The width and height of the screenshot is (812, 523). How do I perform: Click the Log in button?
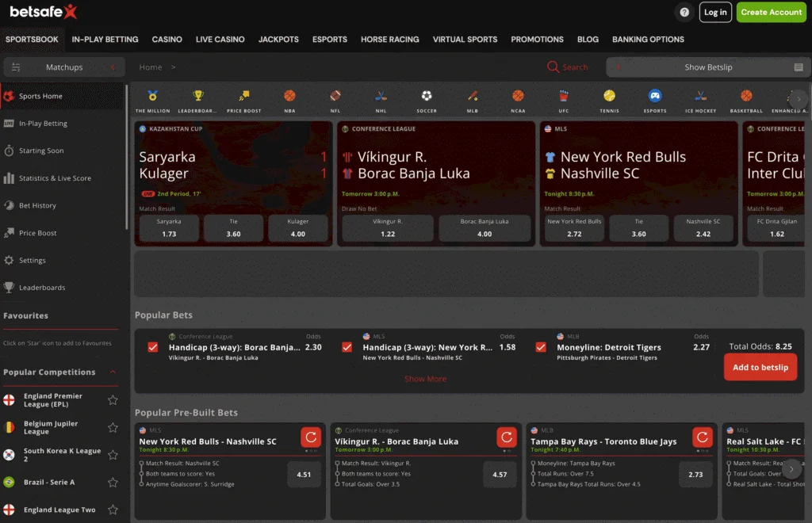tap(715, 13)
